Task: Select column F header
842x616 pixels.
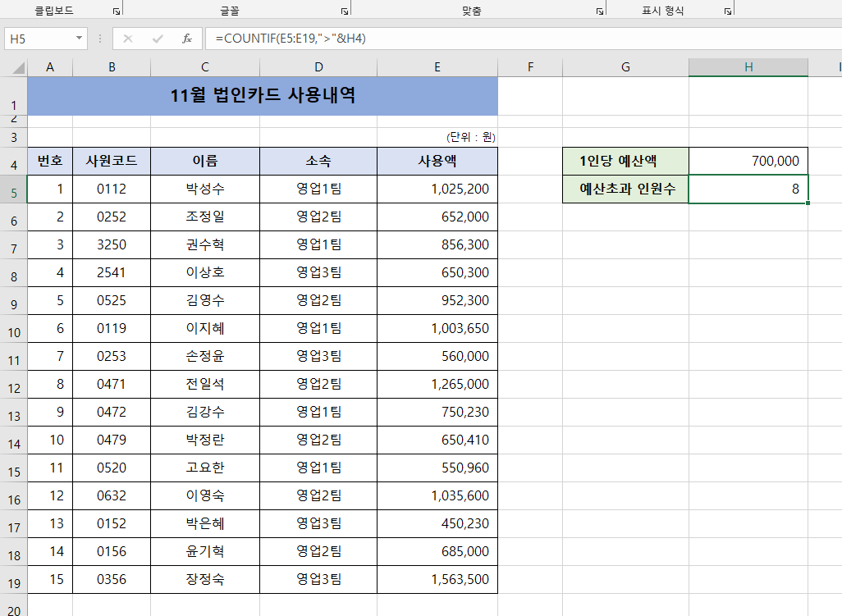Action: (530, 67)
